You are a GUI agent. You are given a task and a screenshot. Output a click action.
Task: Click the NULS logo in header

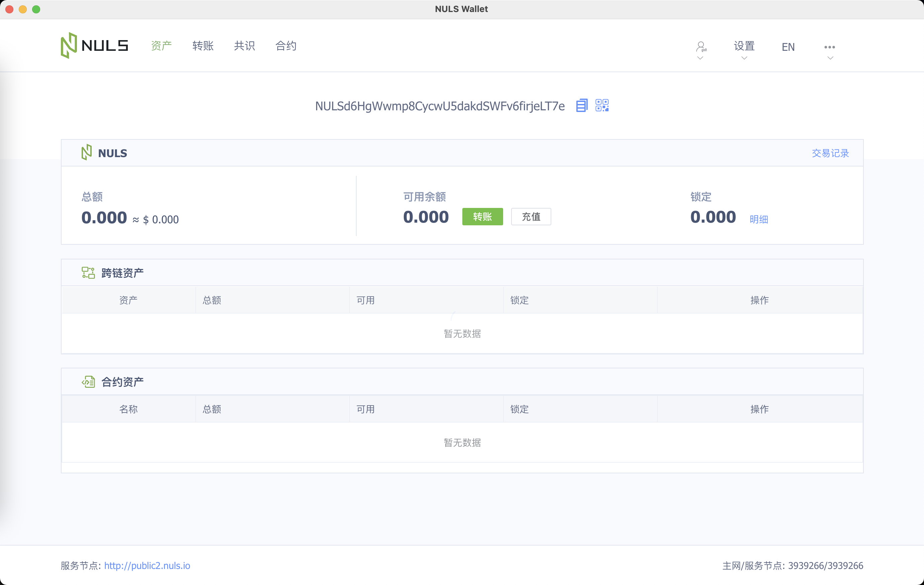(x=94, y=45)
